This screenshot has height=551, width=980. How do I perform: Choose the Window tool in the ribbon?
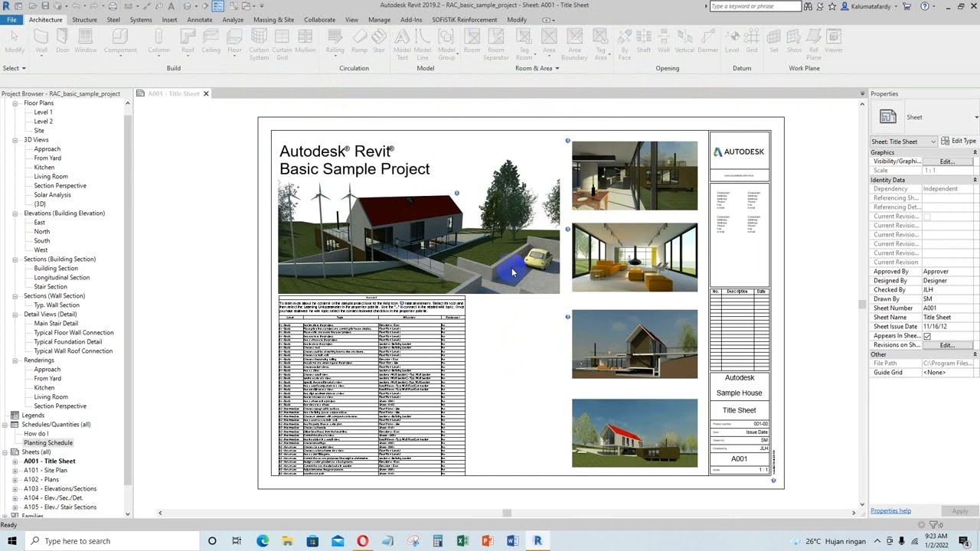tap(86, 41)
